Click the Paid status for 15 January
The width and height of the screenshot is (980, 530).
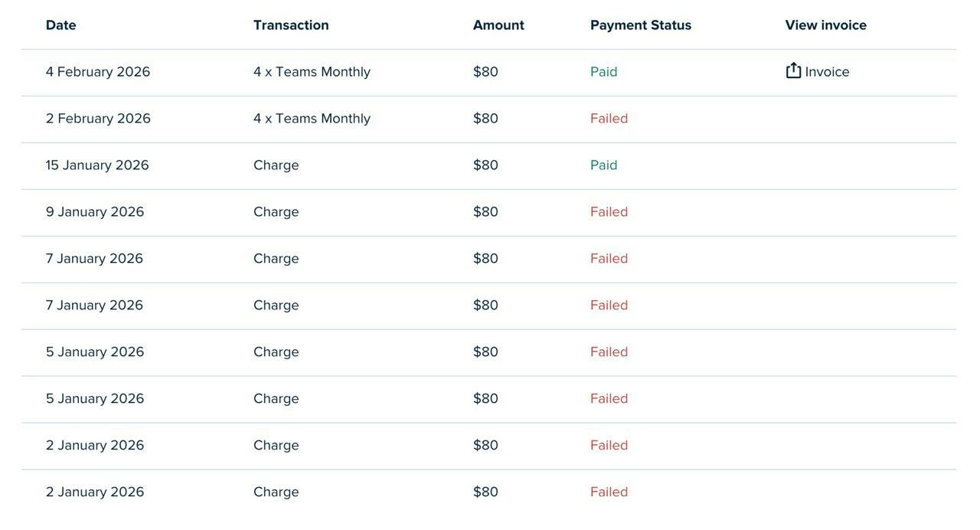(603, 165)
